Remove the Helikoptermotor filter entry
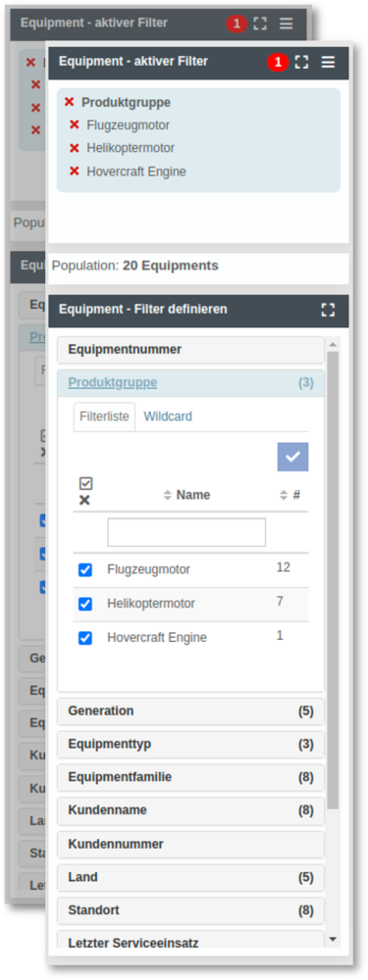 tap(74, 148)
